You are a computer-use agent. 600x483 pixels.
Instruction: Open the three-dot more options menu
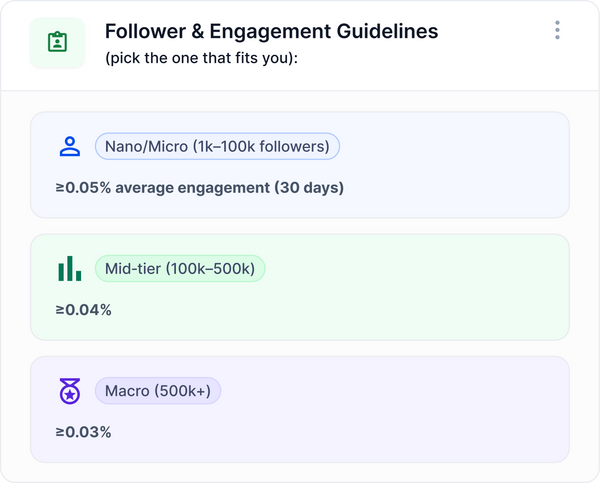click(557, 31)
